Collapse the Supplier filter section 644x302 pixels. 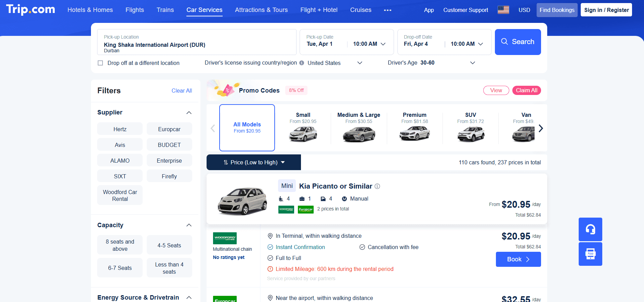coord(189,113)
